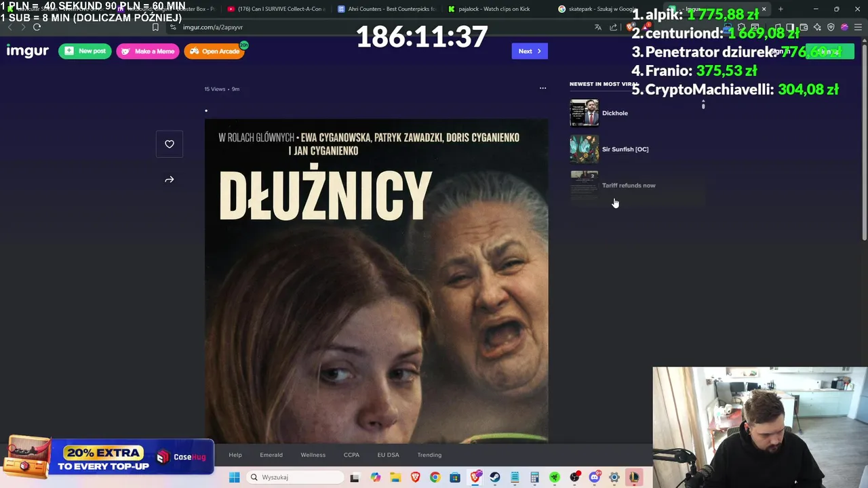Click the CaseHug 20% extra banner
The image size is (868, 488).
pyautogui.click(x=108, y=457)
